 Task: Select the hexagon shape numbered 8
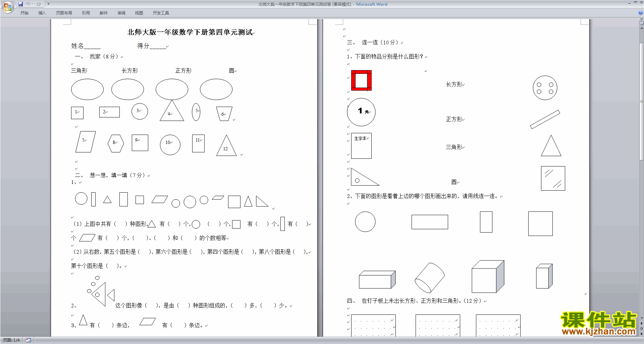(x=116, y=144)
